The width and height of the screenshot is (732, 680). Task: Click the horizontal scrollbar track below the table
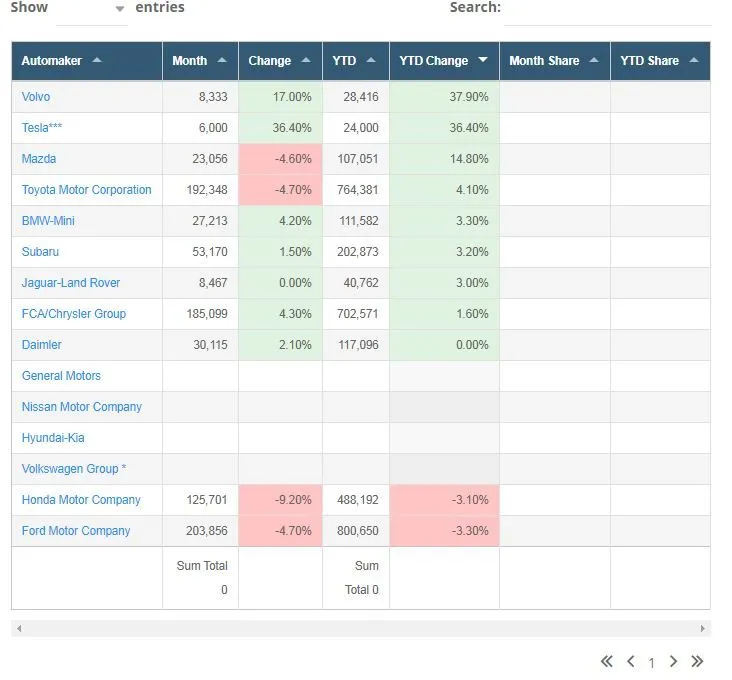tap(360, 629)
